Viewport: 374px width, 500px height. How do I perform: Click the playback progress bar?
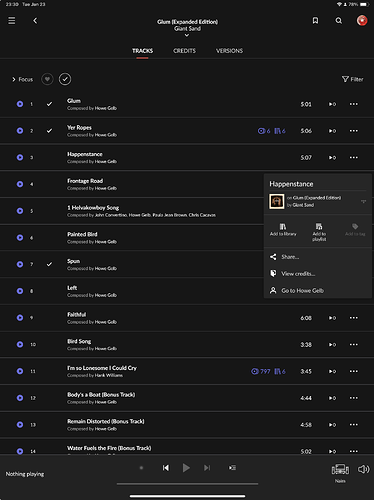[187, 484]
